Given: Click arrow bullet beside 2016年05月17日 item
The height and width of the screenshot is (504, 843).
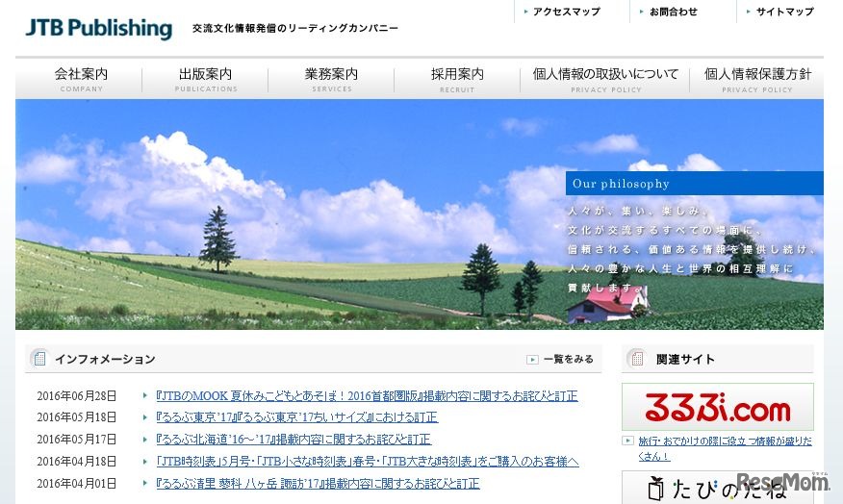Looking at the screenshot, I should [145, 440].
